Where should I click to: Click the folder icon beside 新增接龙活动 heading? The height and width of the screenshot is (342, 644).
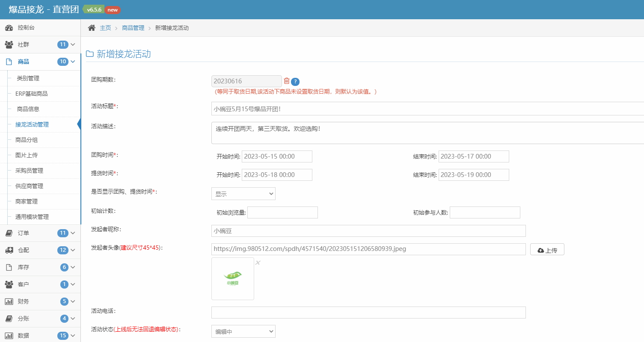(x=90, y=54)
